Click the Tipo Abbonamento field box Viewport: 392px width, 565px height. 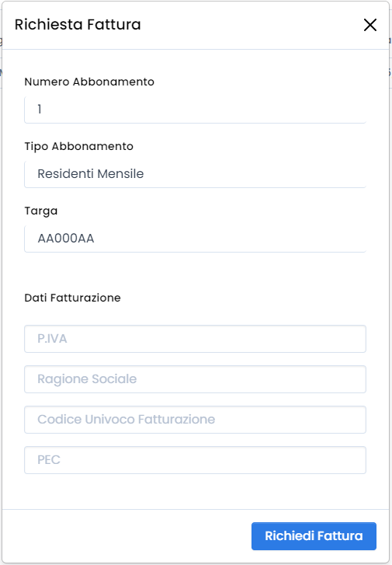(195, 174)
